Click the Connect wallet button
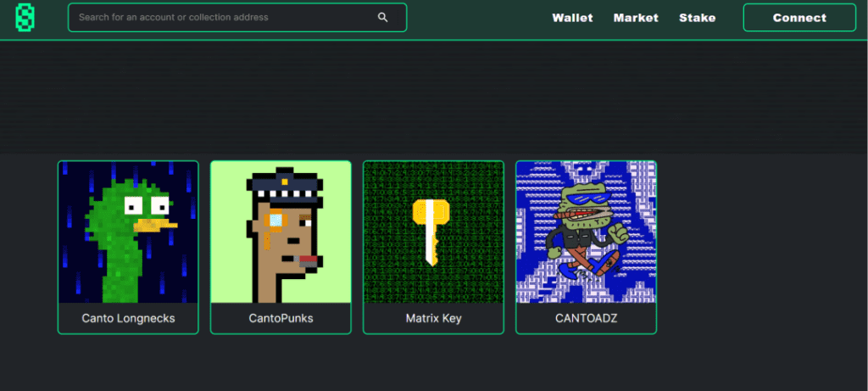 click(799, 18)
